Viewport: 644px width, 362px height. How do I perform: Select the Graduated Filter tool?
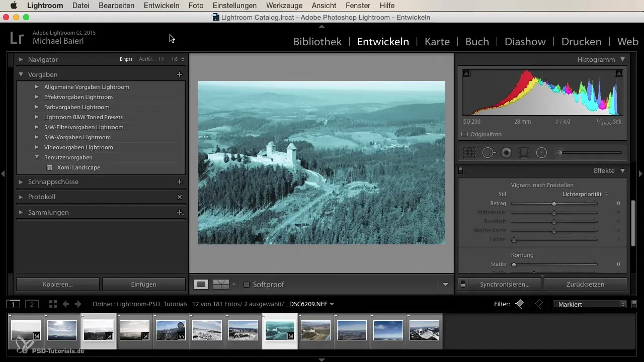(x=524, y=153)
